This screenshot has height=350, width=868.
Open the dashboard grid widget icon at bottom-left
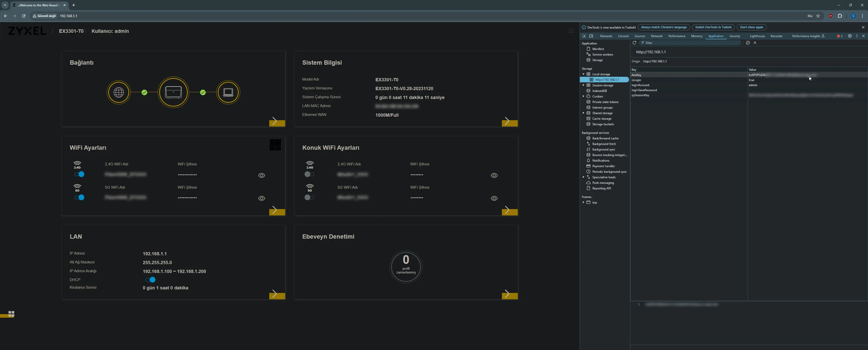(11, 314)
